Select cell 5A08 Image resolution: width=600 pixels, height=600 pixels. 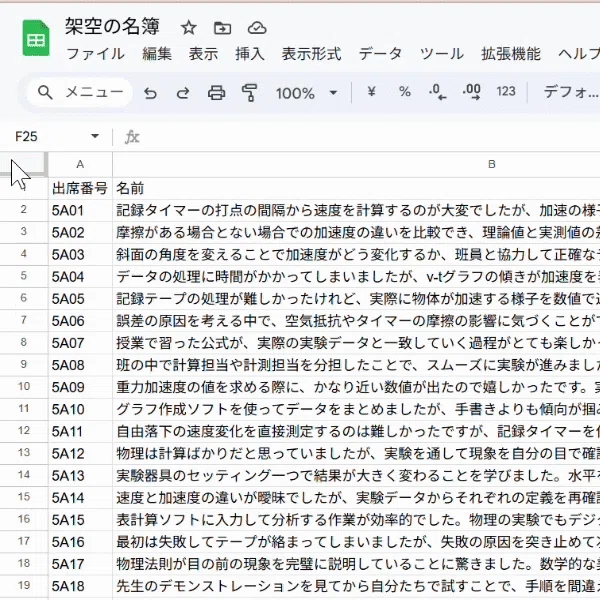(80, 365)
